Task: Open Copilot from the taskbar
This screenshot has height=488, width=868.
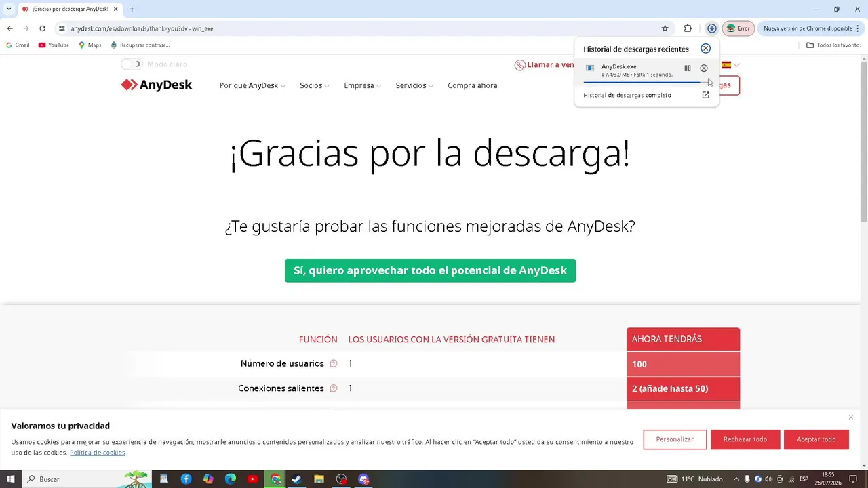Action: click(208, 479)
